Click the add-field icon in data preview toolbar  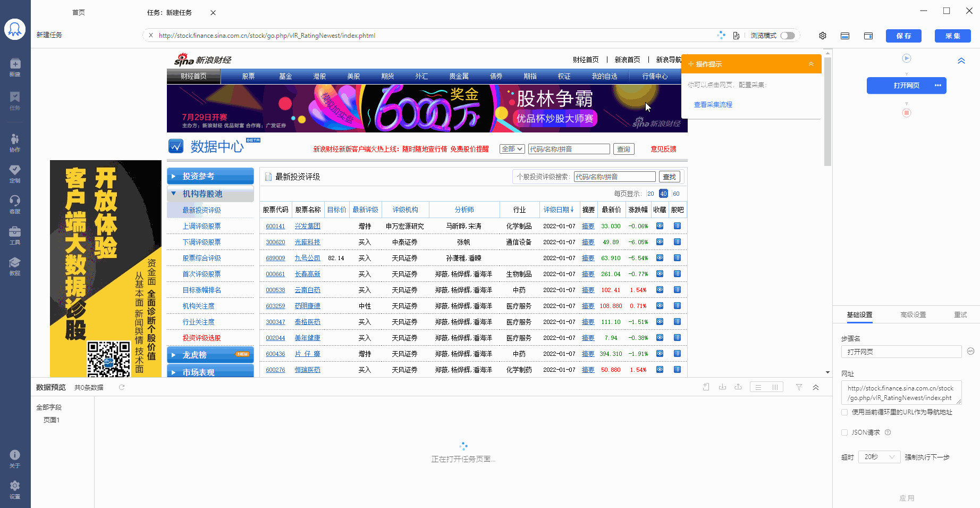[706, 387]
